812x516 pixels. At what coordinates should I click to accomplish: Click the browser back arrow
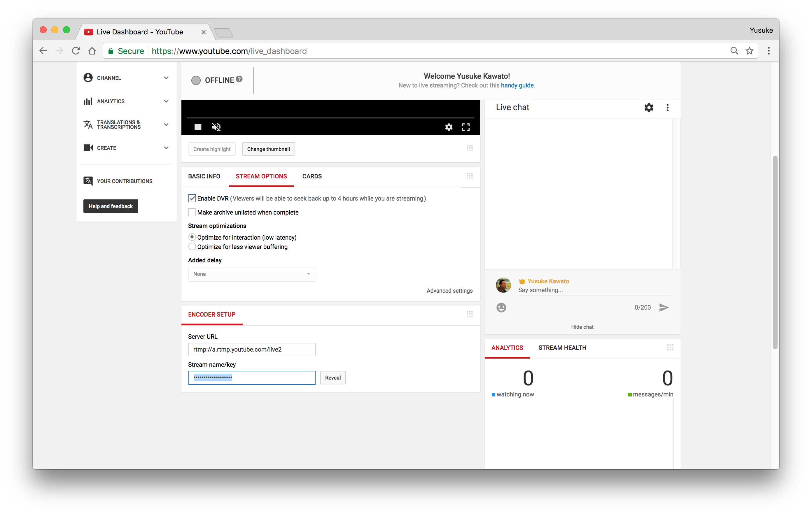pyautogui.click(x=43, y=51)
